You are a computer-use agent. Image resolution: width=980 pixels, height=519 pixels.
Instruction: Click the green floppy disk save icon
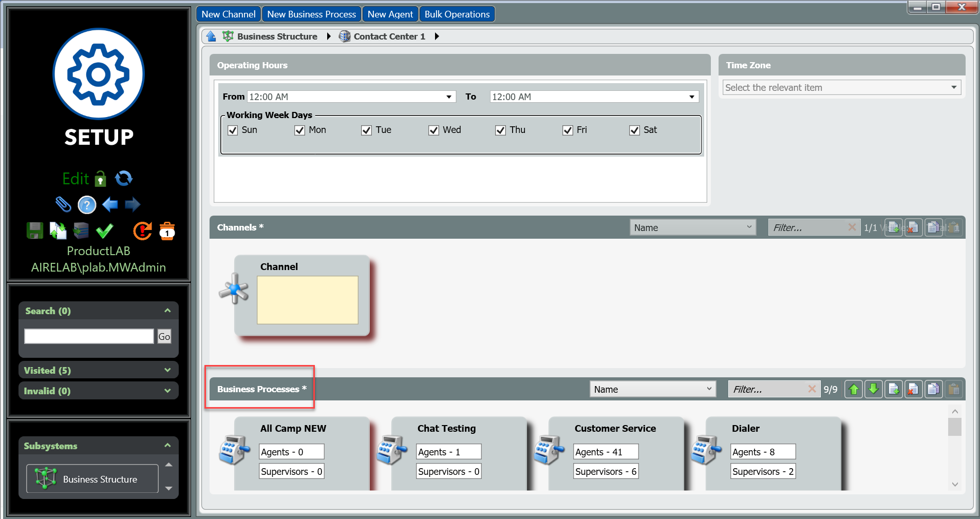(35, 231)
